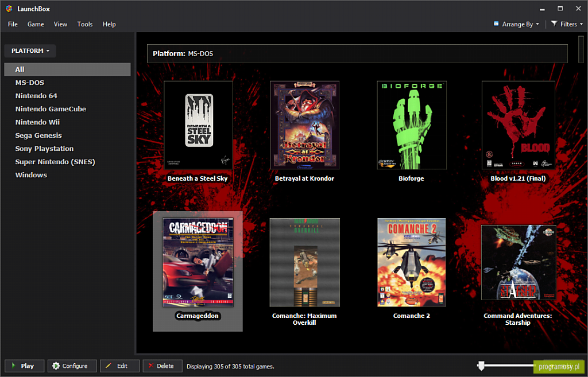The image size is (588, 377).
Task: Click the Configure button label
Action: [75, 366]
